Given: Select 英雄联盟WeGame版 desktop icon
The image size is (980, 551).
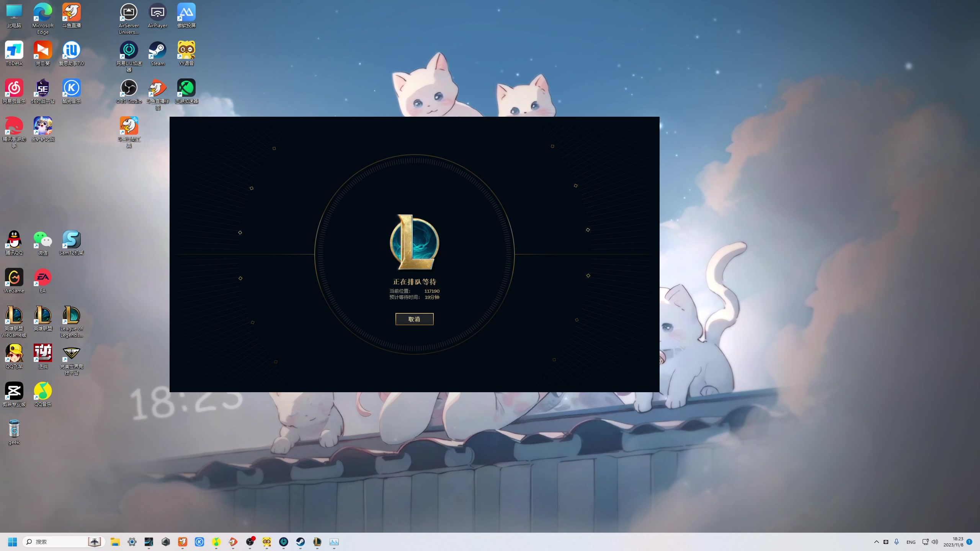Looking at the screenshot, I should pyautogui.click(x=14, y=322).
